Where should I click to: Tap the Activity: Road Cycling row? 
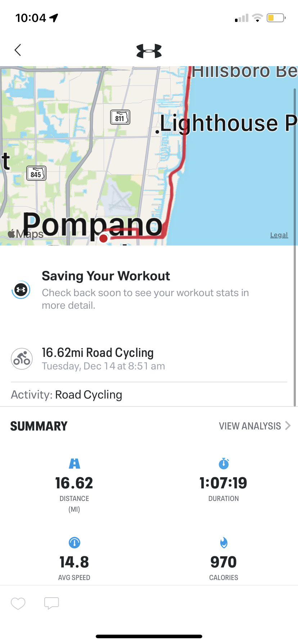[x=149, y=395]
